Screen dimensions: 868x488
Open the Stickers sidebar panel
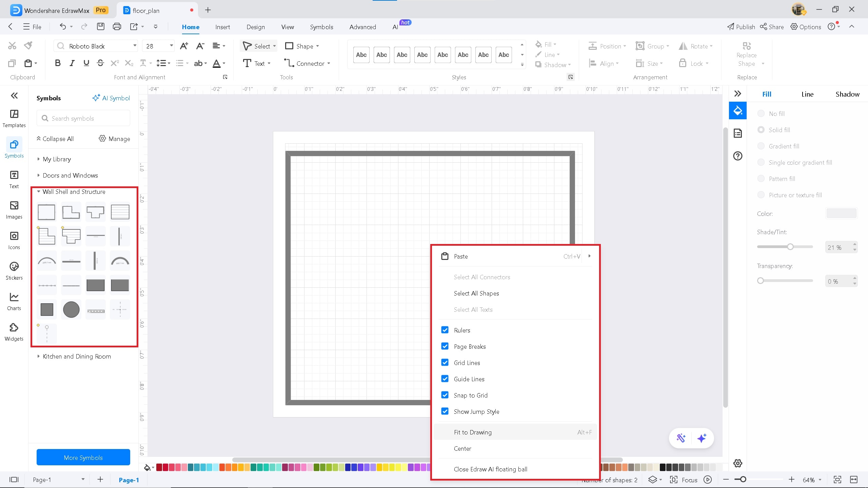point(14,271)
